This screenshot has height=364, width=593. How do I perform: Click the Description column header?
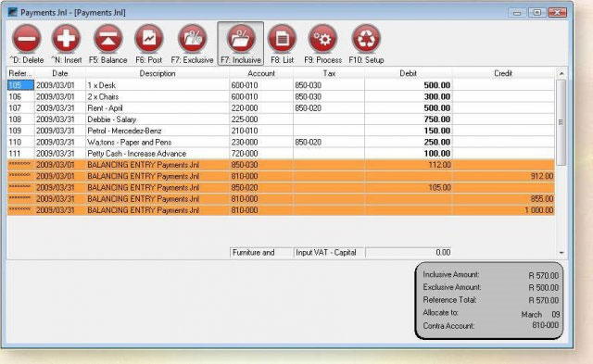[158, 73]
